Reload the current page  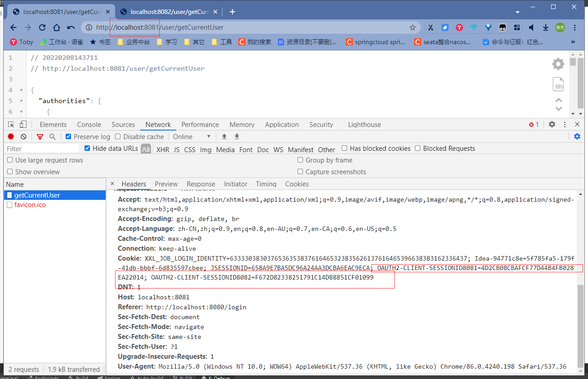point(42,27)
